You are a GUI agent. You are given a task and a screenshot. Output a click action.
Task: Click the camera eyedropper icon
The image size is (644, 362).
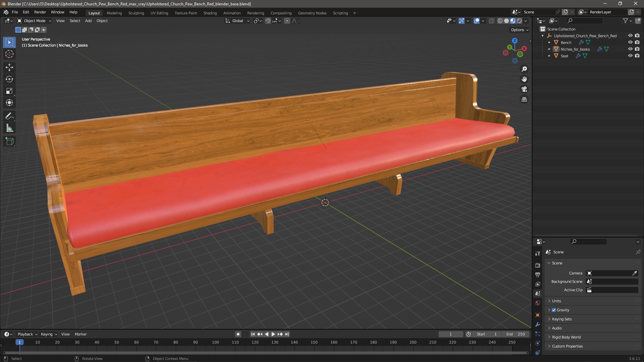(x=635, y=273)
